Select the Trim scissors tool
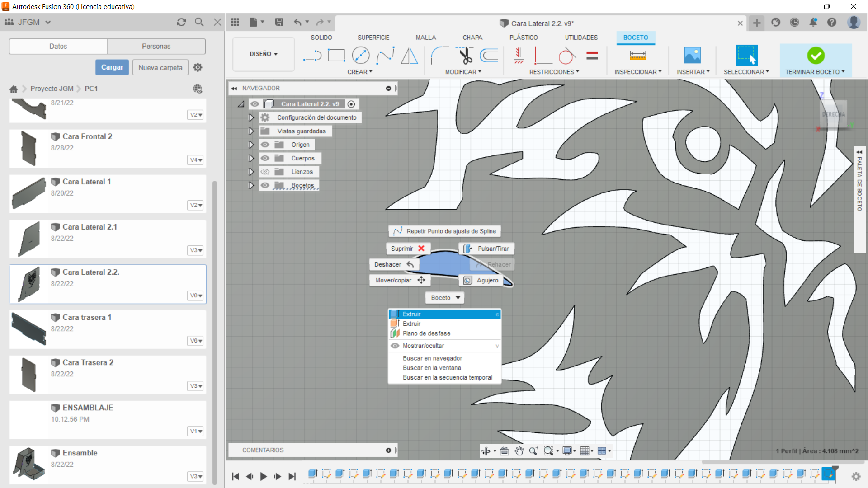 465,56
